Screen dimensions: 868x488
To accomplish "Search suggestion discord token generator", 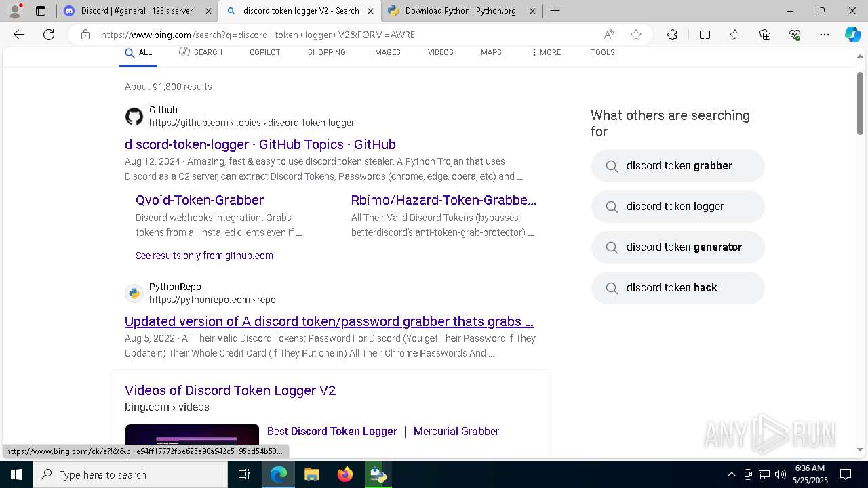I will 678,247.
